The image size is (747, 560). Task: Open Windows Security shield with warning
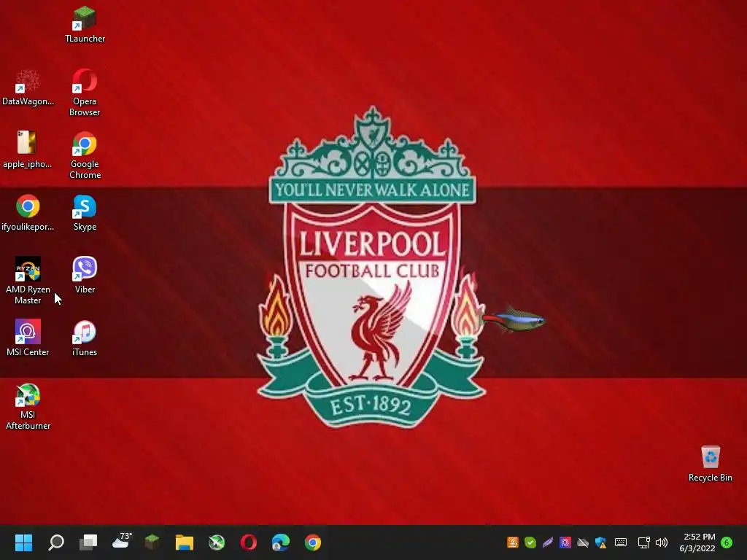point(601,542)
